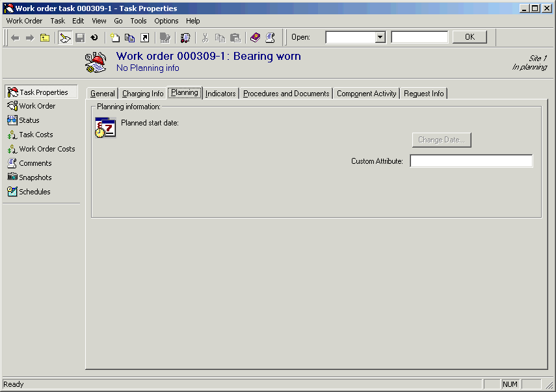Open the Edit menu
This screenshot has width=556, height=392.
point(78,21)
